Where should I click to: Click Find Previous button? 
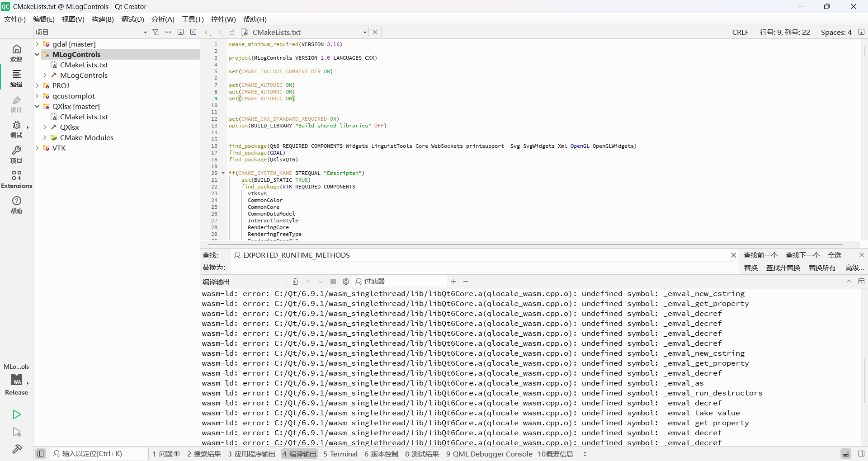(x=760, y=255)
